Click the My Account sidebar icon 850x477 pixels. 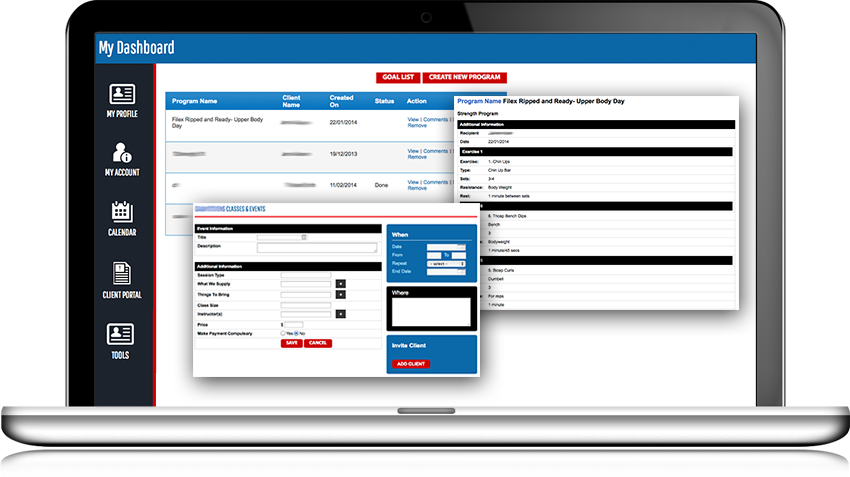pyautogui.click(x=121, y=158)
